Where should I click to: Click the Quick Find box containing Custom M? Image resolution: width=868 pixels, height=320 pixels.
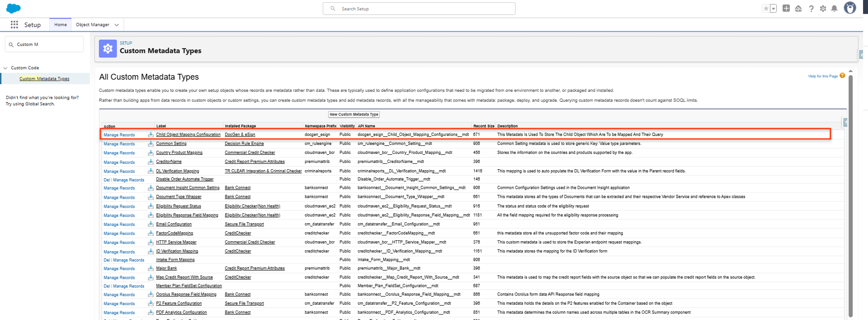click(44, 44)
